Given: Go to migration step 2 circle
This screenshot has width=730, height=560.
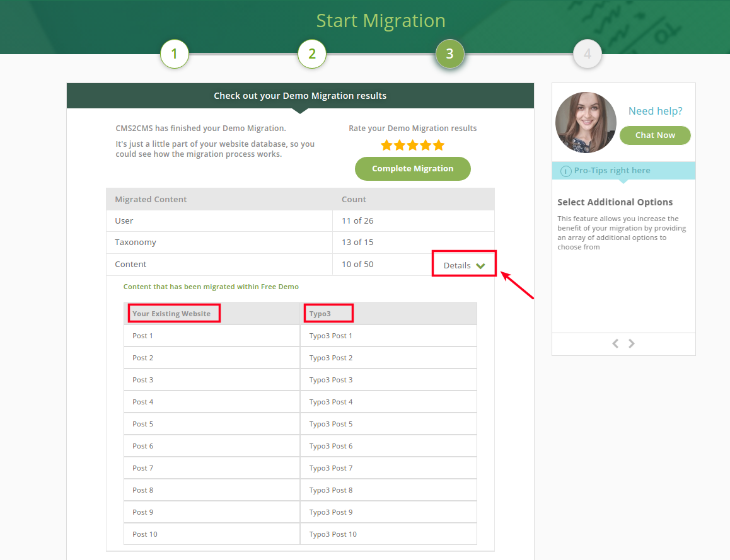Looking at the screenshot, I should point(312,54).
